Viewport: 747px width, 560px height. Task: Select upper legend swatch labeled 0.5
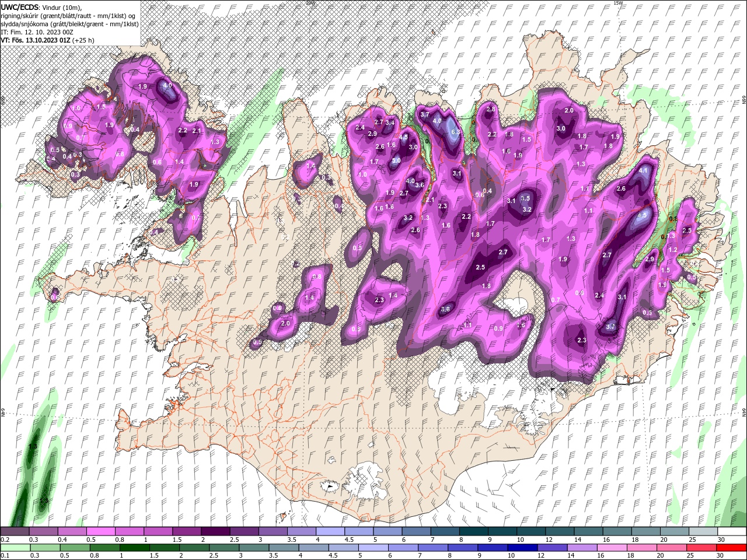(x=100, y=531)
